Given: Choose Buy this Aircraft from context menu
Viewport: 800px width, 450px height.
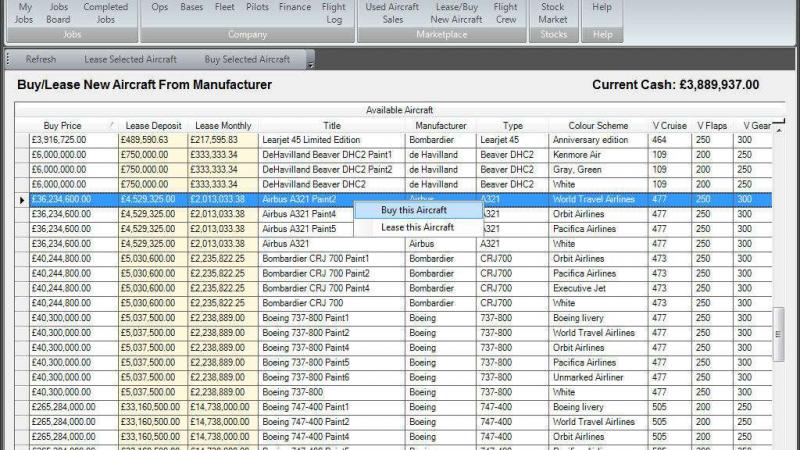Looking at the screenshot, I should click(x=418, y=210).
